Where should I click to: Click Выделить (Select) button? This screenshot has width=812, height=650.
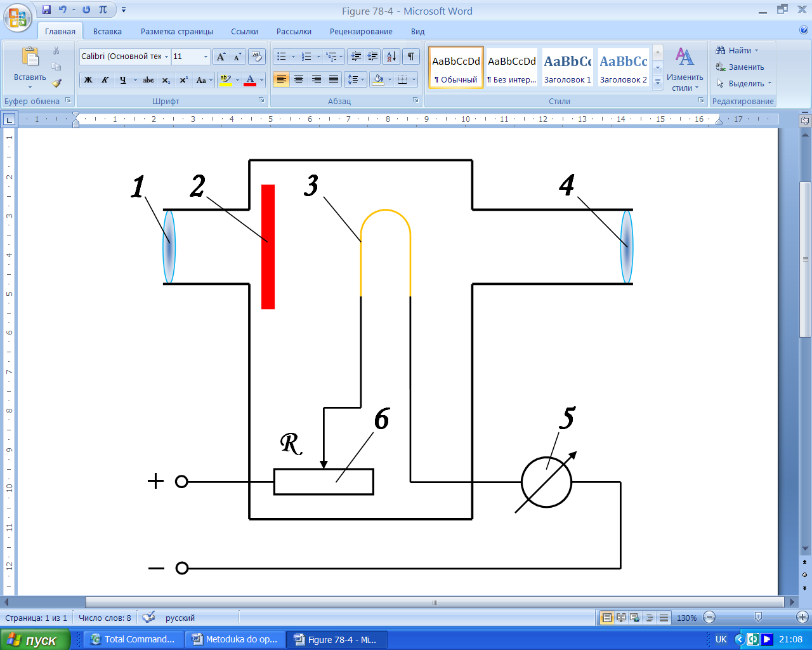point(743,83)
